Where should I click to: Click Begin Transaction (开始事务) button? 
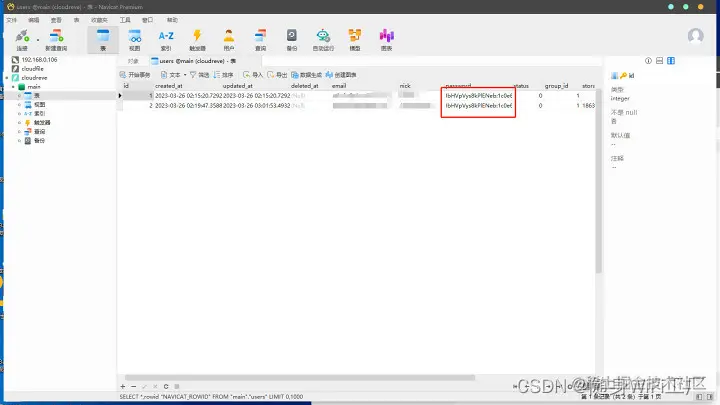(135, 75)
